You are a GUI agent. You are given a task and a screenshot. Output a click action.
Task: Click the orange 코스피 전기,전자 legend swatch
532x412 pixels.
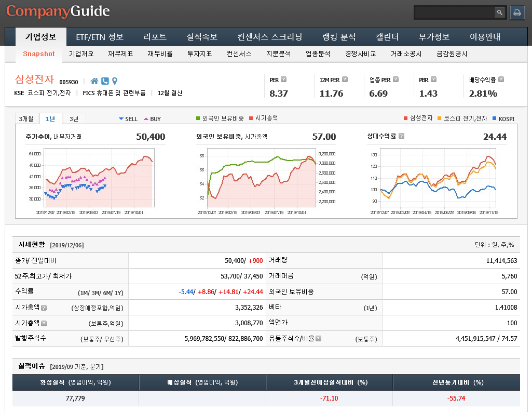[440, 118]
